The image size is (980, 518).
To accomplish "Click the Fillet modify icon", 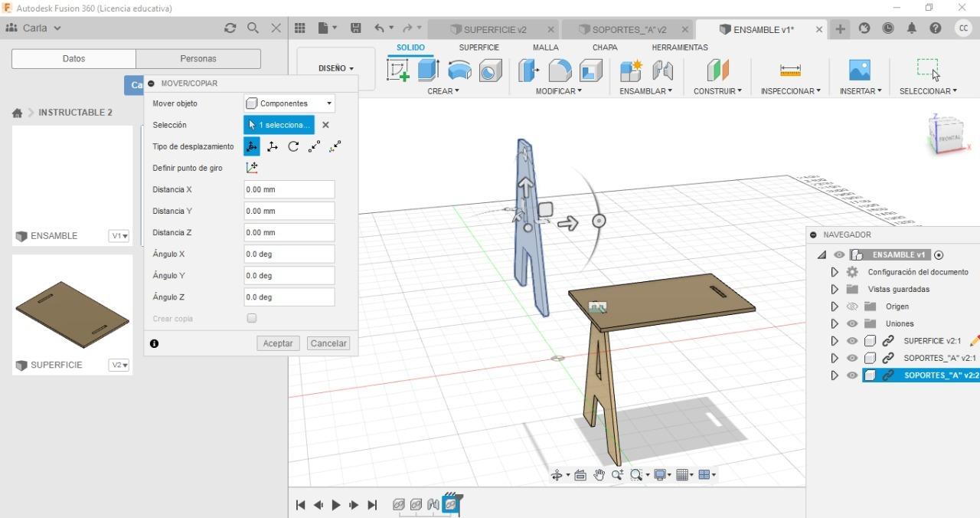I will [560, 70].
